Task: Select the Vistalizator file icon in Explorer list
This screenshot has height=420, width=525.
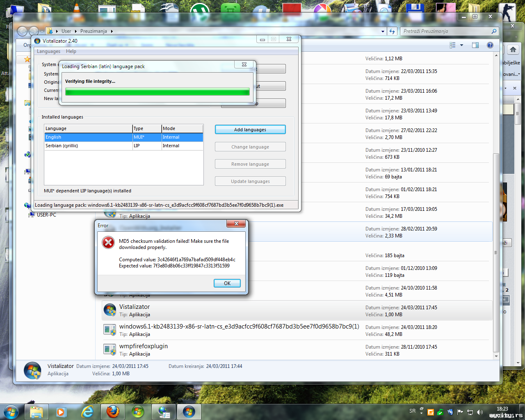Action: [110, 310]
